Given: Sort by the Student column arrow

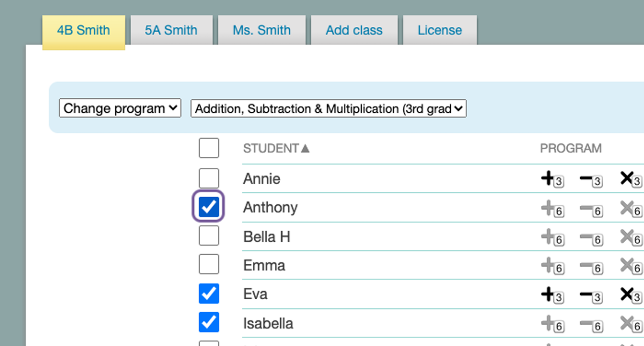Looking at the screenshot, I should point(305,148).
